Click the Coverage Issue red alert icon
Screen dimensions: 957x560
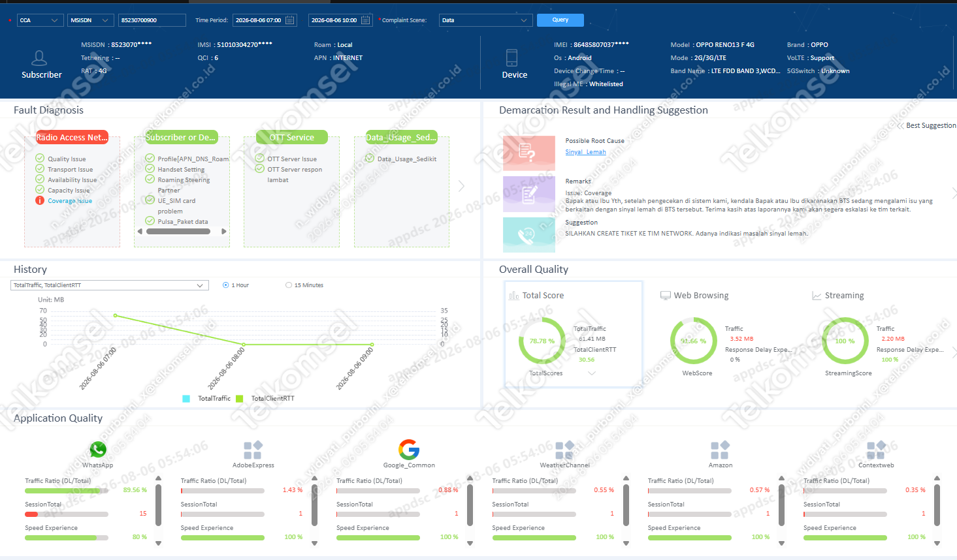40,200
